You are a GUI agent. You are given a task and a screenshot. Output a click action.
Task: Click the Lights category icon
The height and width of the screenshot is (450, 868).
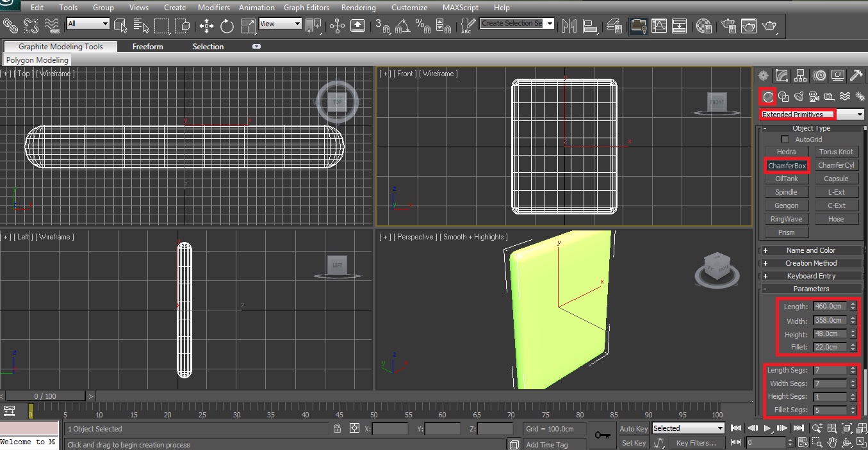[798, 97]
